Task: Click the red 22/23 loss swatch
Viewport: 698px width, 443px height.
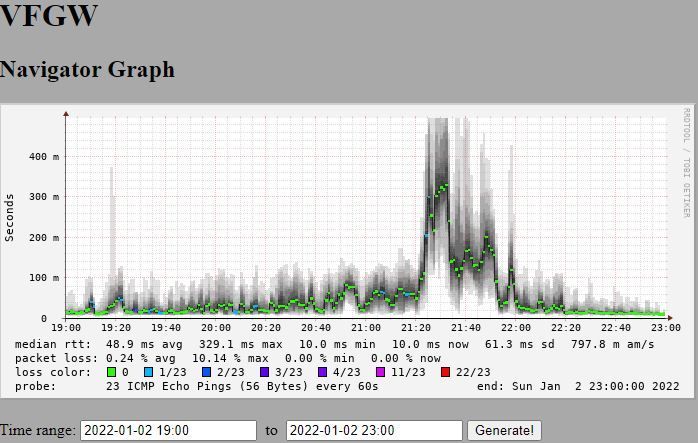Action: click(x=445, y=372)
